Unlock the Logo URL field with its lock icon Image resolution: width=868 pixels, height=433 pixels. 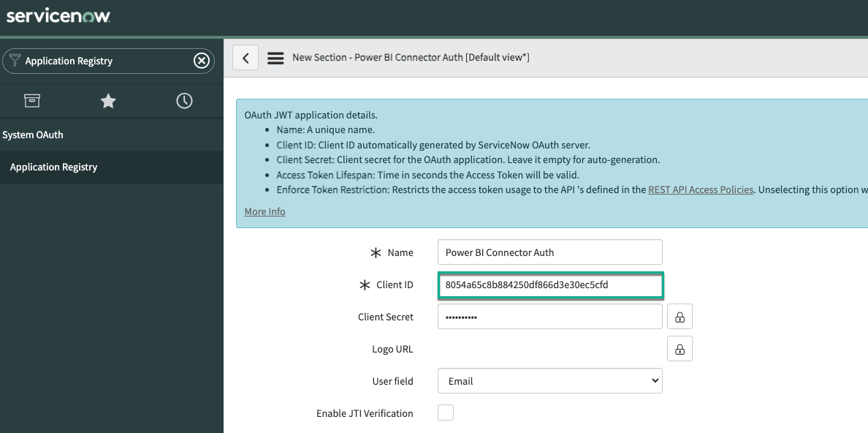(x=679, y=348)
